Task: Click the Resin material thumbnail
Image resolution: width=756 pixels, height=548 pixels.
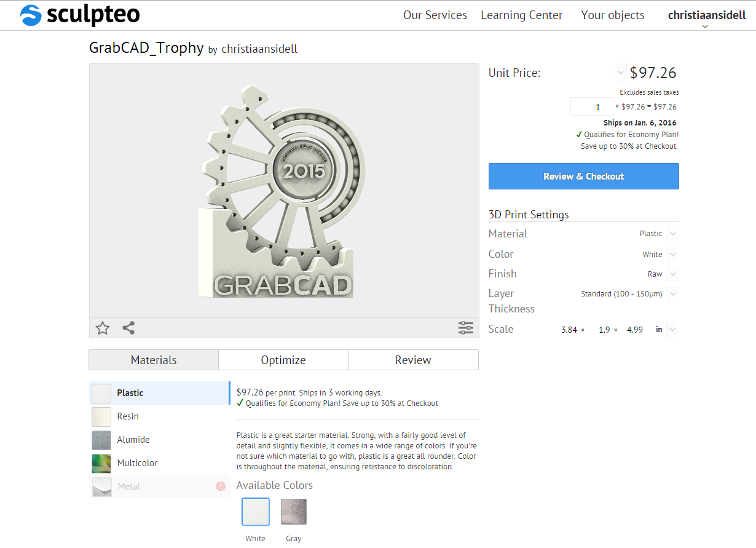Action: pos(101,416)
